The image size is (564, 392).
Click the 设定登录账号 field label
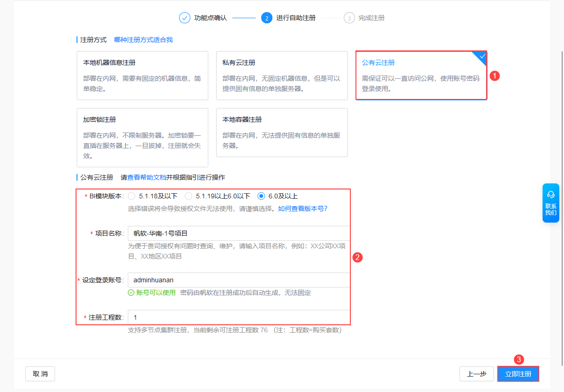[102, 280]
